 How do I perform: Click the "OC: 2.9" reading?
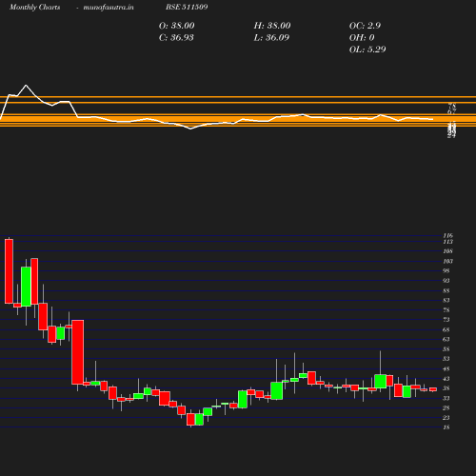pos(365,26)
